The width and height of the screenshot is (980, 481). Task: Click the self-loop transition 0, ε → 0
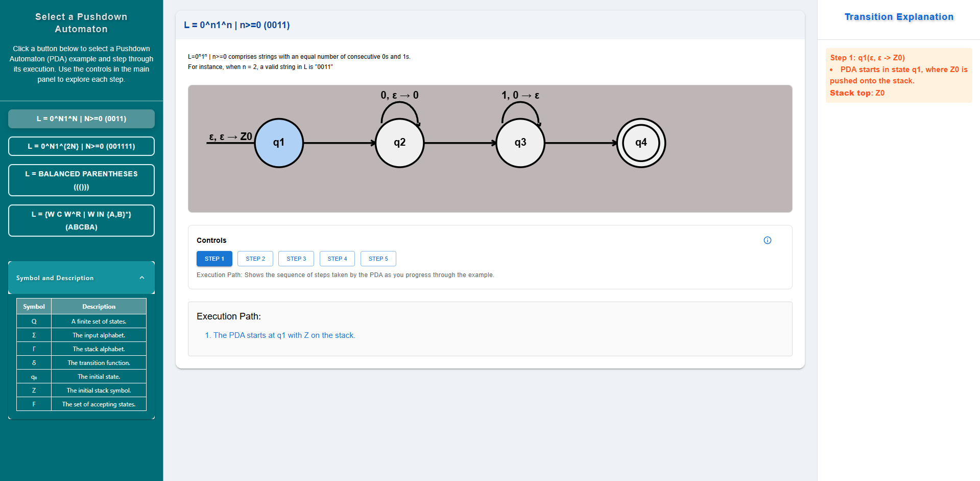pyautogui.click(x=400, y=95)
